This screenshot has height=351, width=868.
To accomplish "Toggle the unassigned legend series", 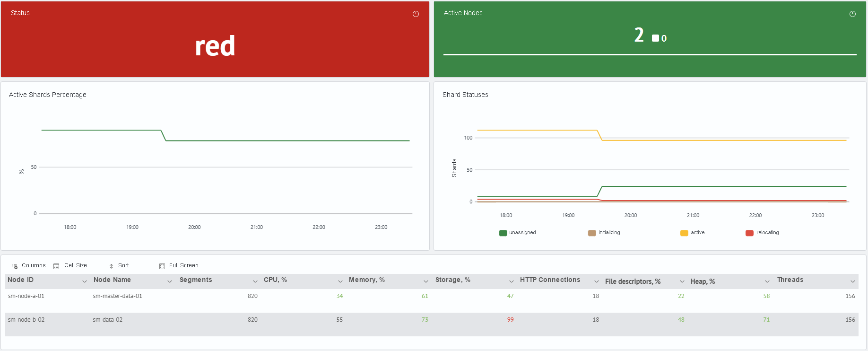I will (517, 233).
